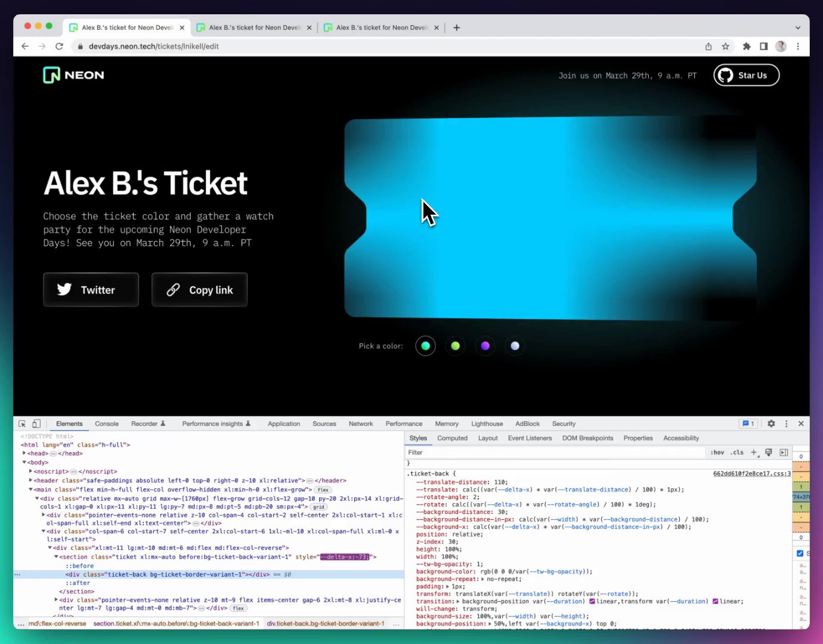
Task: Click the section.ticket breadcrumb in DevTools
Action: click(176, 623)
